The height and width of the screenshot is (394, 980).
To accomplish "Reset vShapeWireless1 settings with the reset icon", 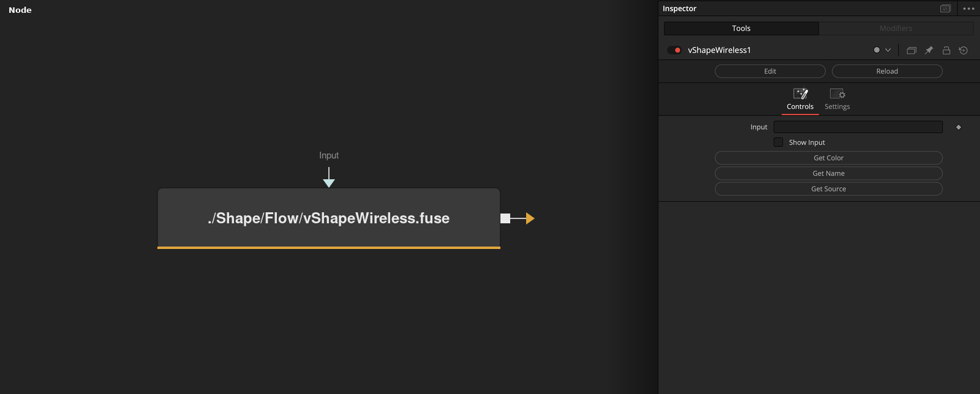I will click(x=963, y=50).
